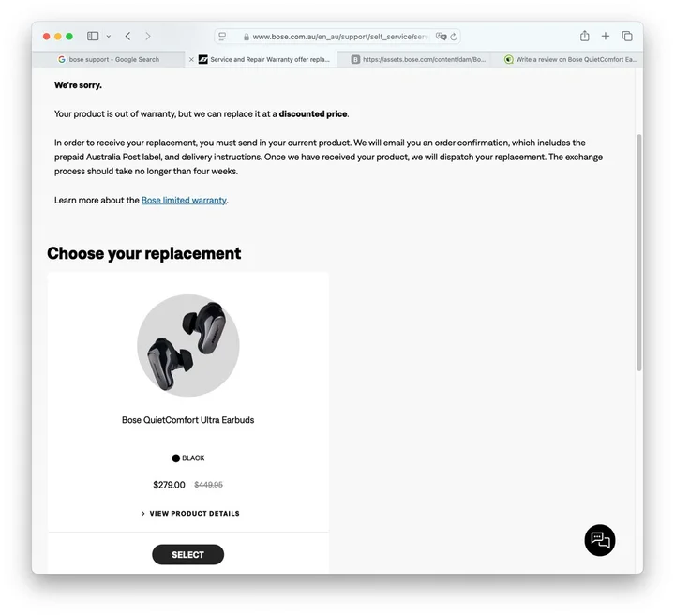The width and height of the screenshot is (675, 616).
Task: Switch to the Write a review tab
Action: pyautogui.click(x=570, y=59)
